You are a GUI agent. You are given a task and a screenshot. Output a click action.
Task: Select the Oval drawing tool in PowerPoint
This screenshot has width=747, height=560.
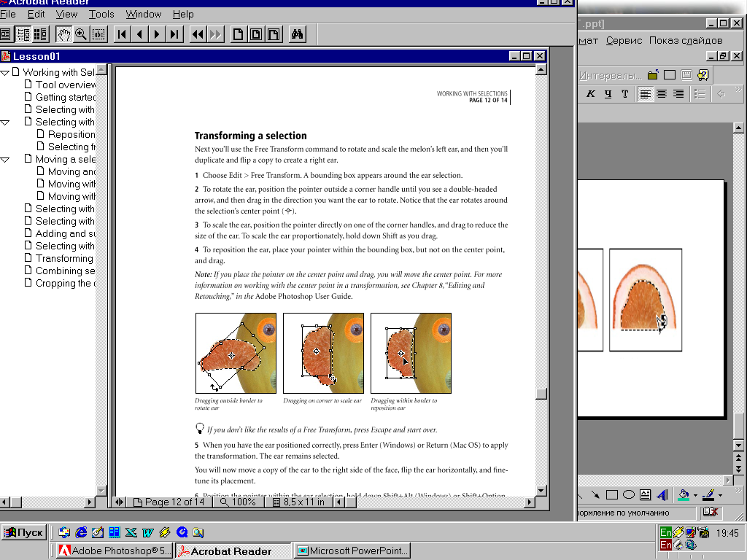tap(629, 495)
